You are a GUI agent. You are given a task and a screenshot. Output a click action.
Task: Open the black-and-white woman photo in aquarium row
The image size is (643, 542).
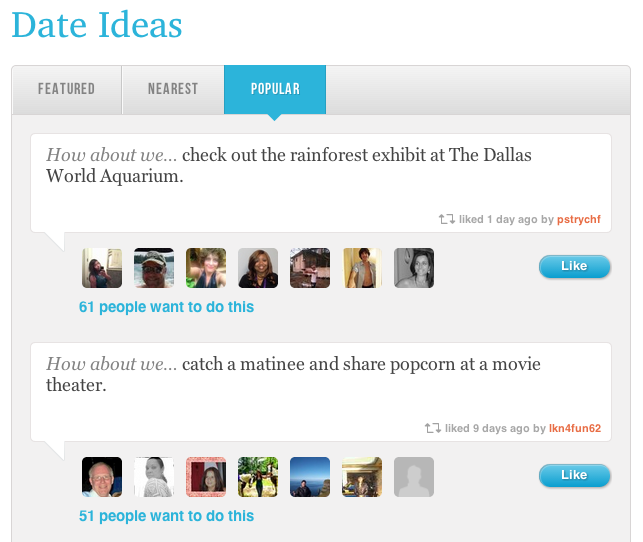coord(414,268)
